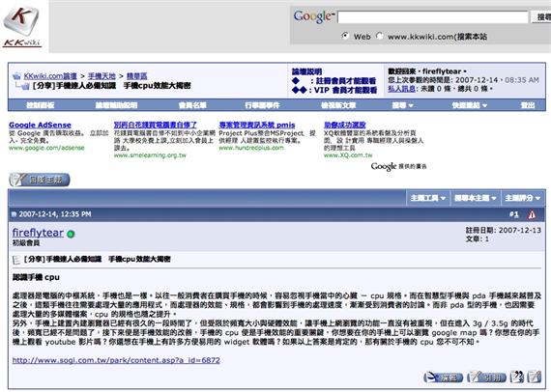The width and height of the screenshot is (551, 392).
Task: Open the Google AdSense ad link
Action: pos(40,125)
